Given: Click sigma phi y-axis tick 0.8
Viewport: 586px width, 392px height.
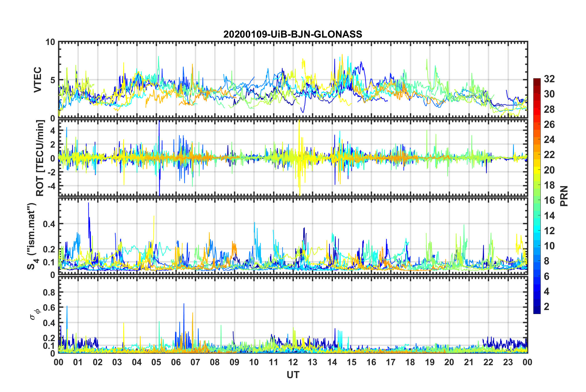Looking at the screenshot, I should click(x=49, y=292).
